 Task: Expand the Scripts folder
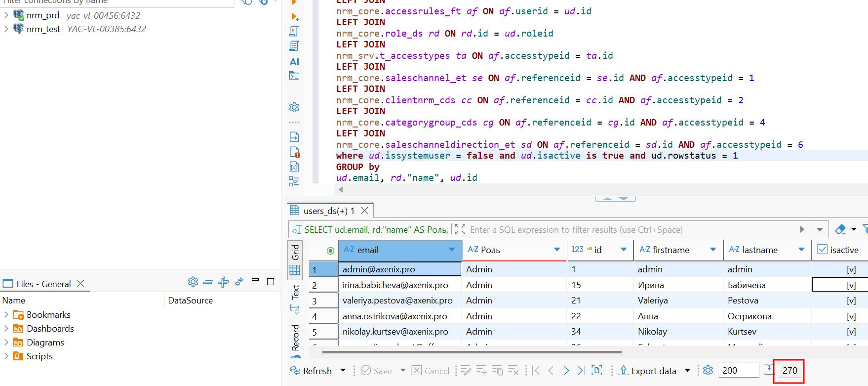click(6, 356)
